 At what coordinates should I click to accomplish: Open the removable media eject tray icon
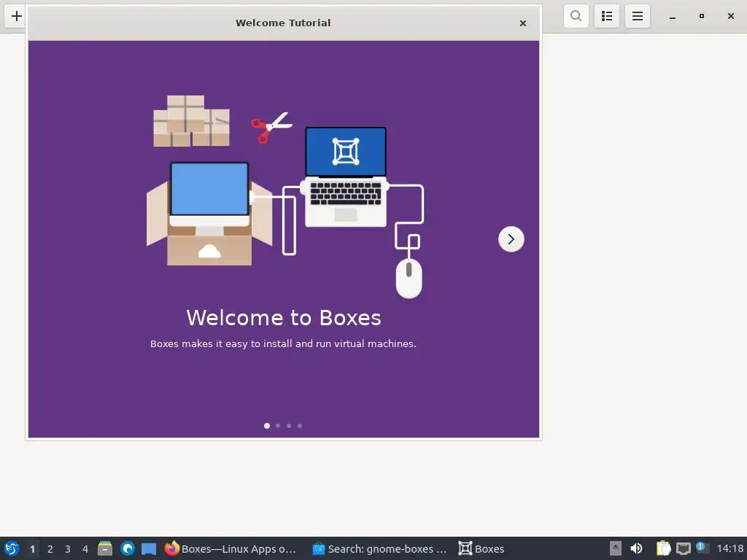[x=616, y=548]
